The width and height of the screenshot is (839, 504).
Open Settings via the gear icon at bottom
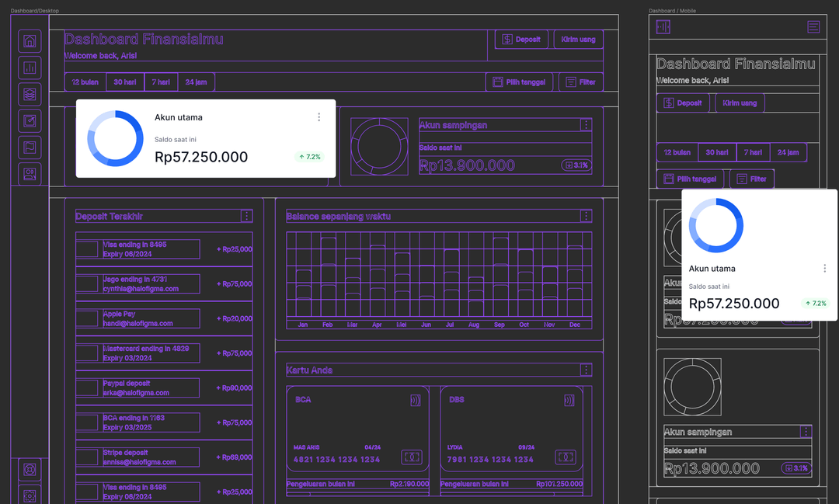point(29,495)
